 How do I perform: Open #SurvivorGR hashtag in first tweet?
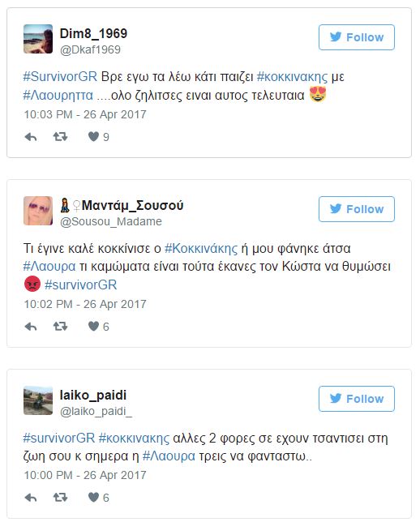pyautogui.click(x=60, y=77)
